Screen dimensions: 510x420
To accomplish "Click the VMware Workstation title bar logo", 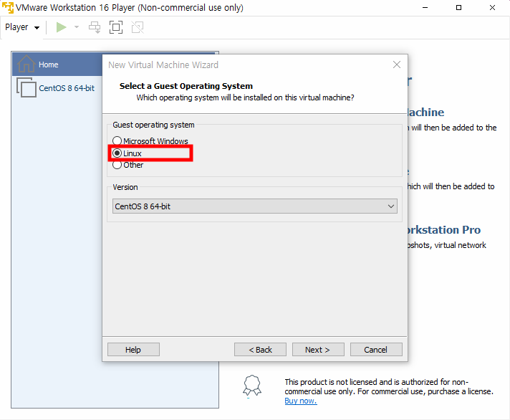I will point(8,7).
